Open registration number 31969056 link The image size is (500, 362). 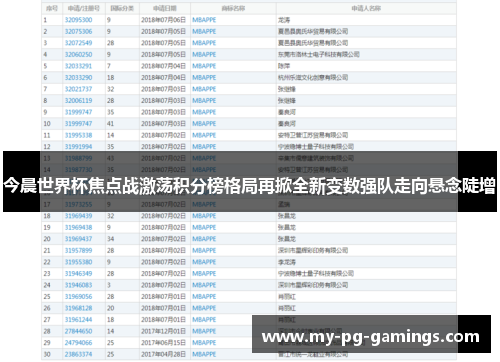tap(78, 297)
